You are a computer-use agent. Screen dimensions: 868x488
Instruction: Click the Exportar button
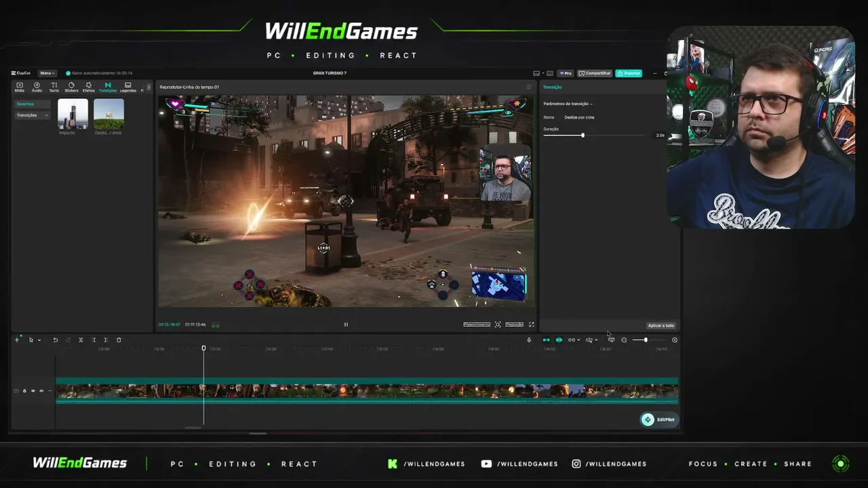pos(629,73)
